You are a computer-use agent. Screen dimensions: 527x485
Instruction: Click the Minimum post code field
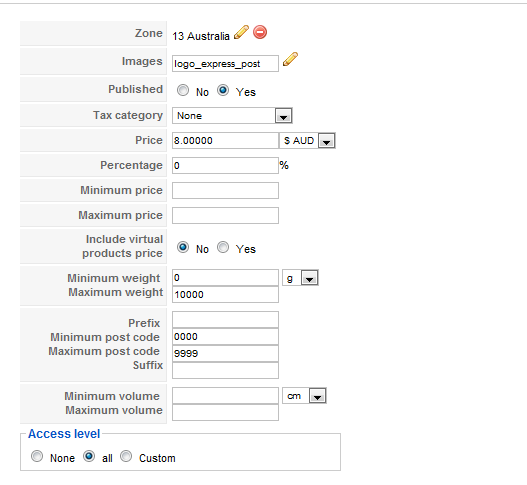pyautogui.click(x=225, y=336)
